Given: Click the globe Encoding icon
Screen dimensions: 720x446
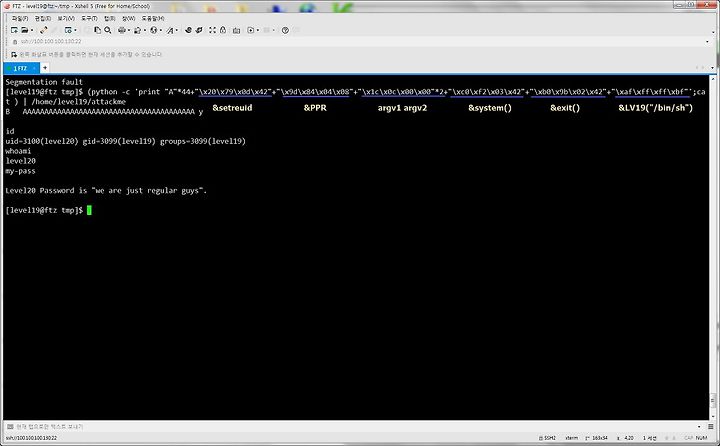Looking at the screenshot, I should pyautogui.click(x=153, y=30).
